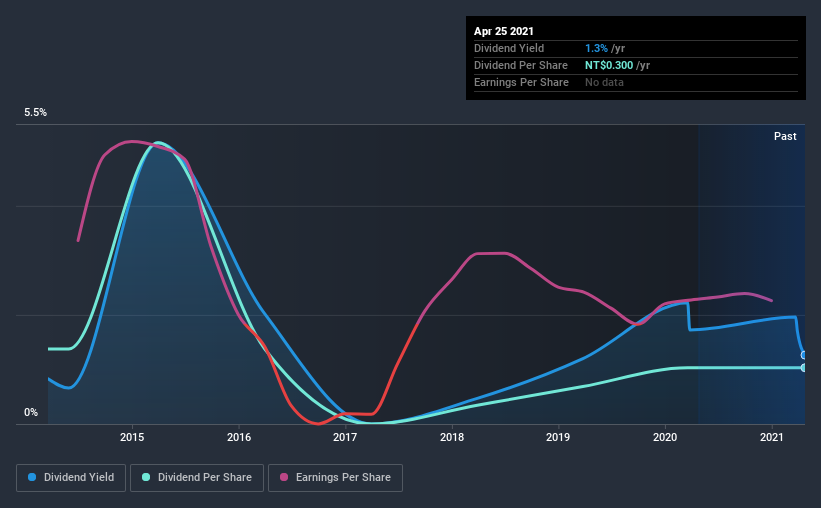Click the 2015 x-axis label
The height and width of the screenshot is (508, 821).
pos(132,437)
